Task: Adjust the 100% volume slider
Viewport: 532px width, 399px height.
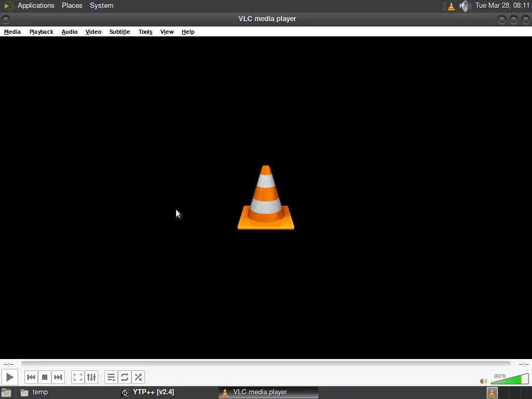Action: click(510, 379)
